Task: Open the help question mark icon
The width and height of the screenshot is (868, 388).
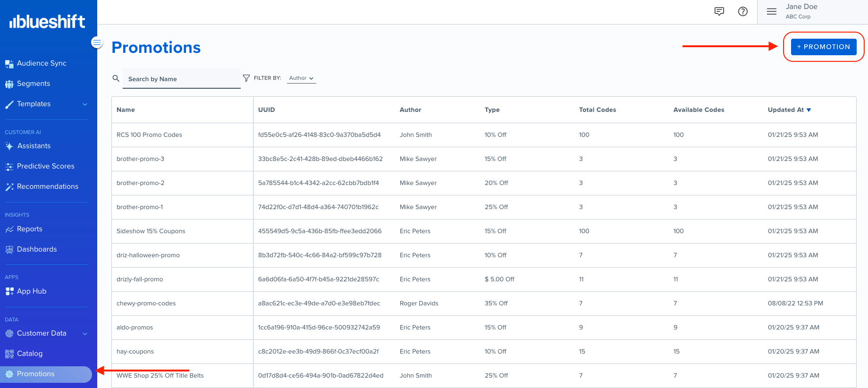Action: click(x=743, y=11)
